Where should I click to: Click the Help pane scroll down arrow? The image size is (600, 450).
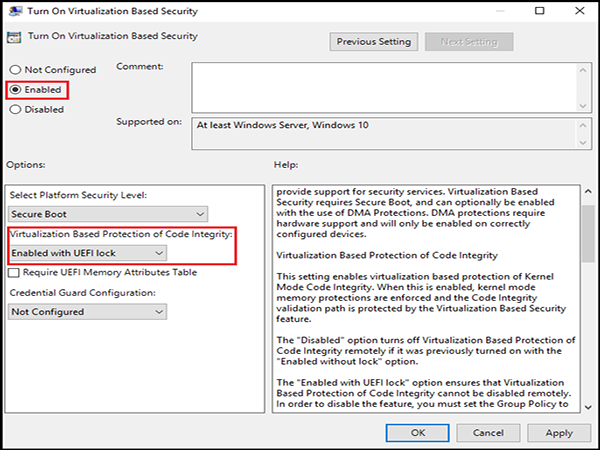589,407
